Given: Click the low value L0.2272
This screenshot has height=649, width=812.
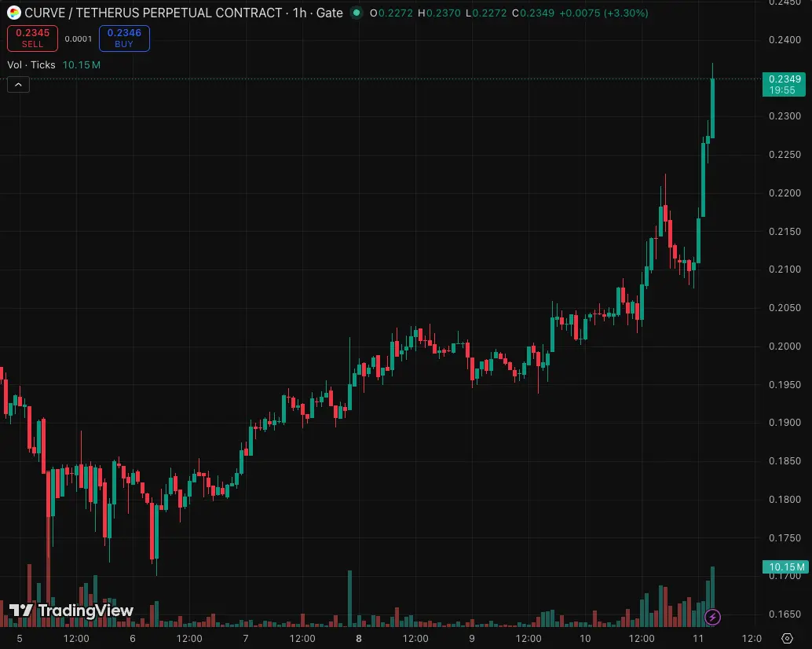Looking at the screenshot, I should (x=486, y=13).
